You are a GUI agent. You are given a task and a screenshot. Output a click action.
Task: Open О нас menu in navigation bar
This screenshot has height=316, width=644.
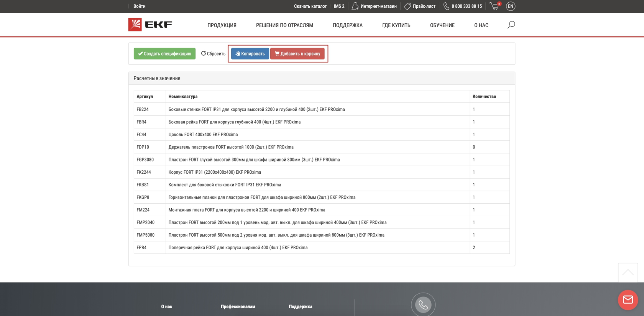pyautogui.click(x=481, y=25)
